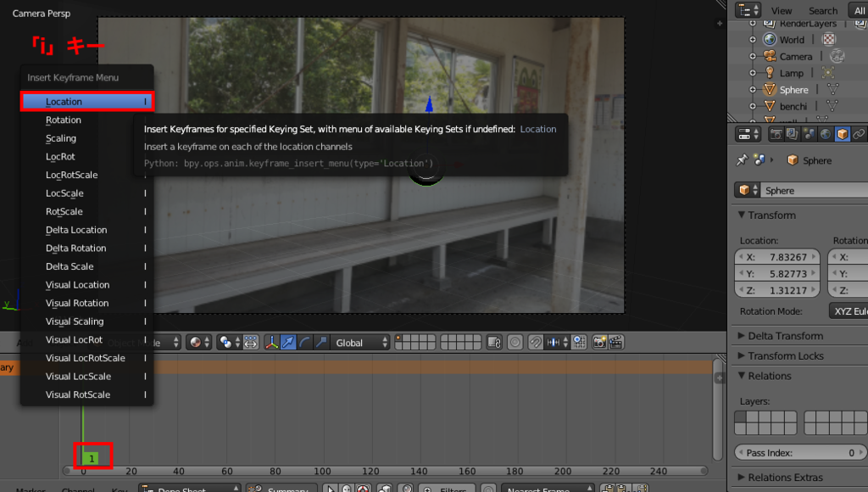This screenshot has height=492, width=868.
Task: Open outliner editor type selector
Action: [x=748, y=10]
